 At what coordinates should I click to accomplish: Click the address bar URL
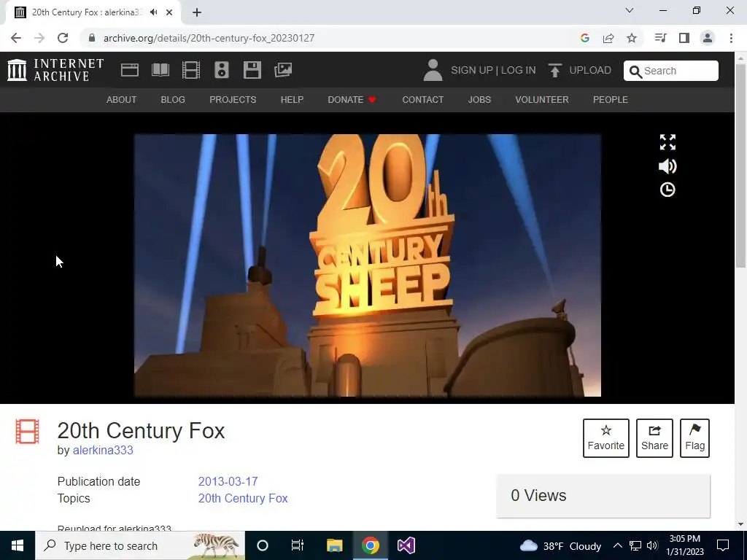[x=209, y=38]
